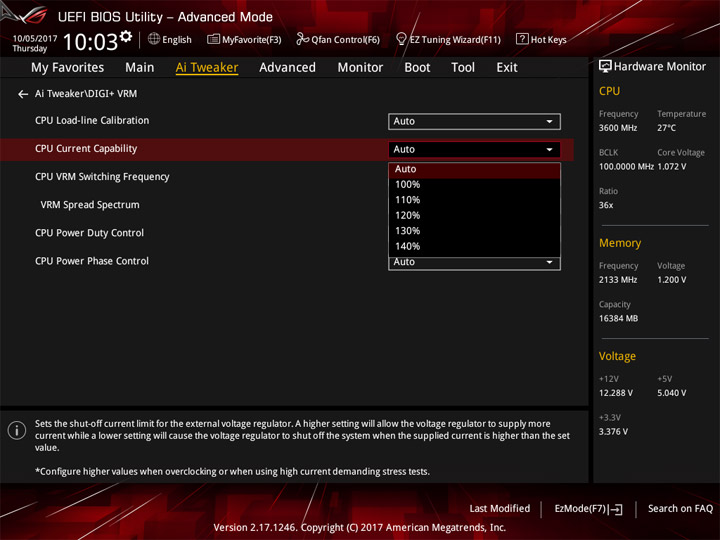720x540 pixels.
Task: Select the CPU VRM Switching Frequency label
Action: (x=102, y=177)
